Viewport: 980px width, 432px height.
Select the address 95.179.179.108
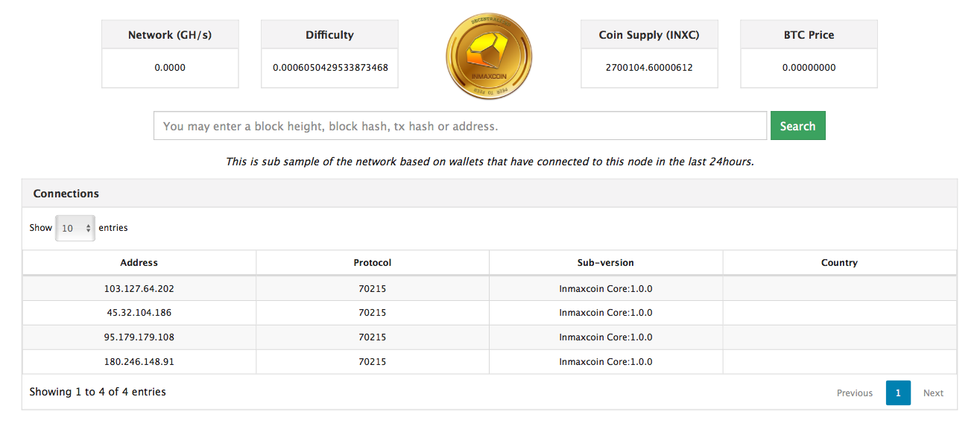139,337
